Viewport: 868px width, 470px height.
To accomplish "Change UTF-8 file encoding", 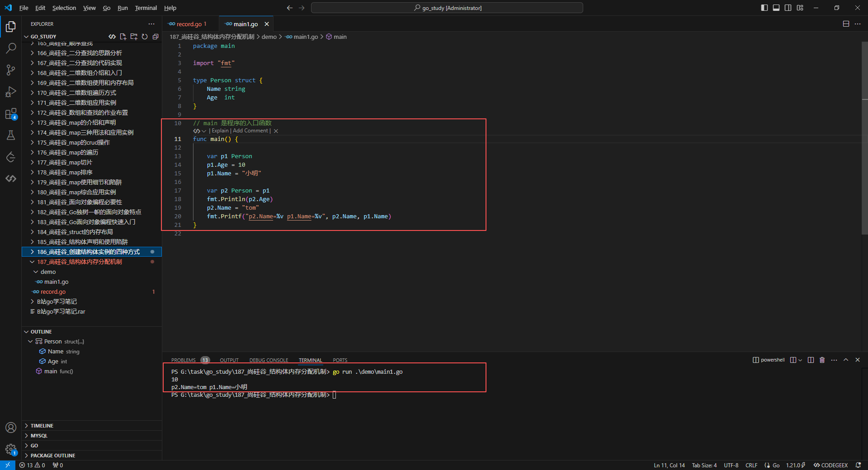I will (x=731, y=465).
